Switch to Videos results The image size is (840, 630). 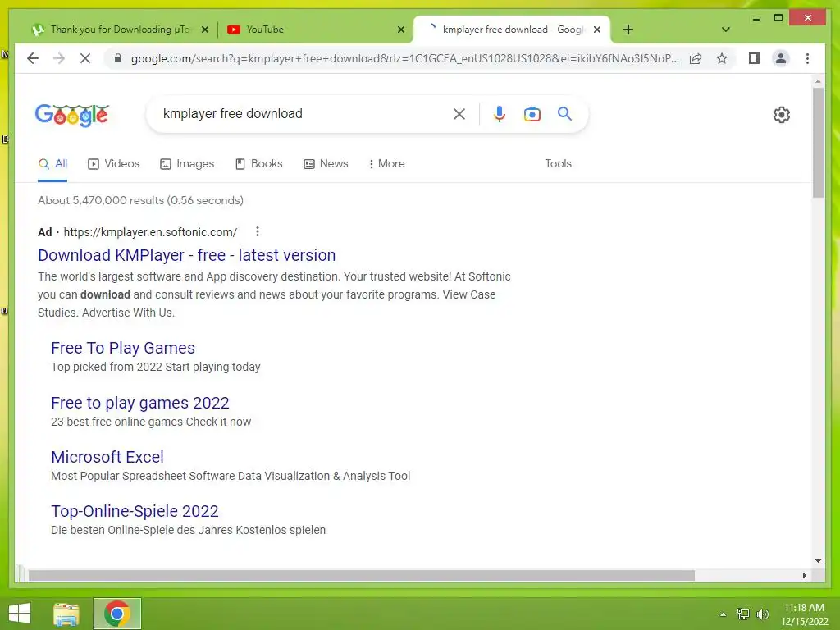113,164
